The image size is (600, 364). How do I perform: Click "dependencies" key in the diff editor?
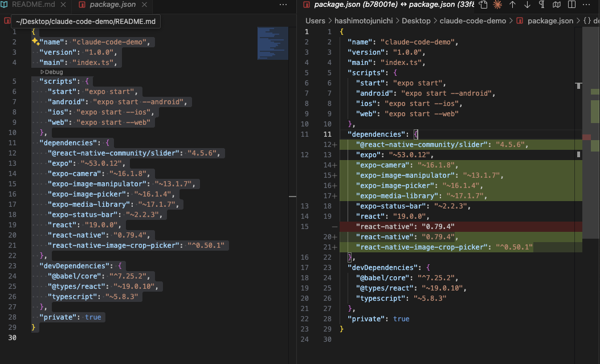(x=376, y=134)
